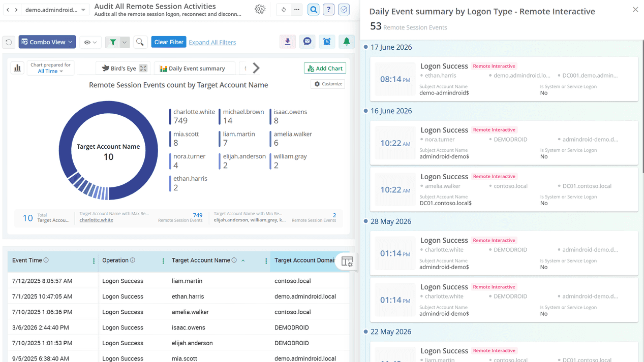Open the alarm clock schedule icon
This screenshot has width=644, height=362.
(327, 42)
